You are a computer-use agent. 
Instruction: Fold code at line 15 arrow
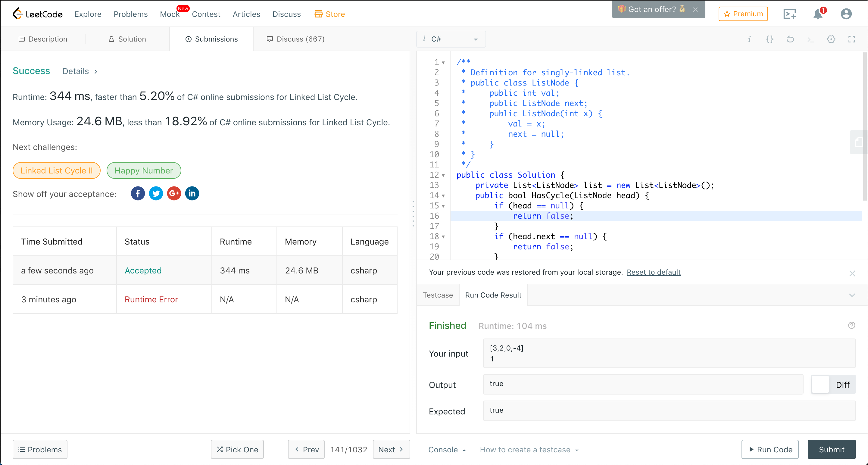pos(443,206)
